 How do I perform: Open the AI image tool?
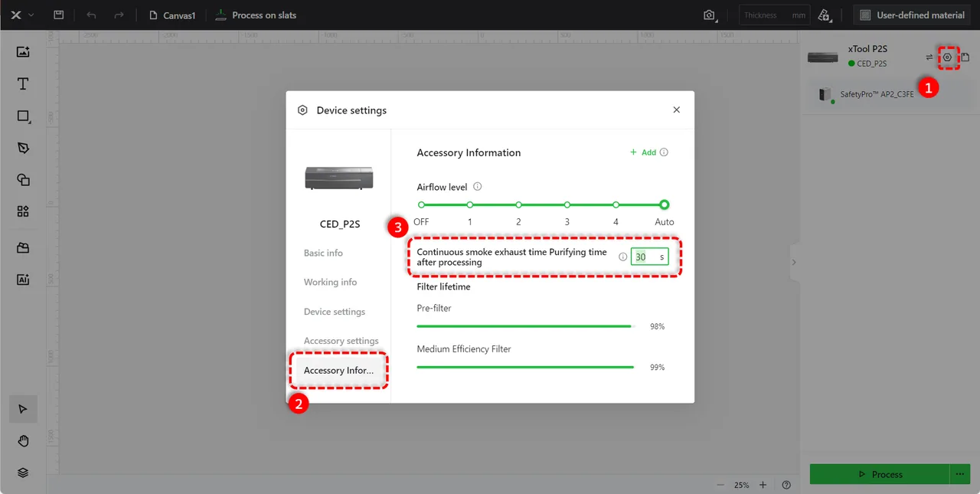point(23,280)
